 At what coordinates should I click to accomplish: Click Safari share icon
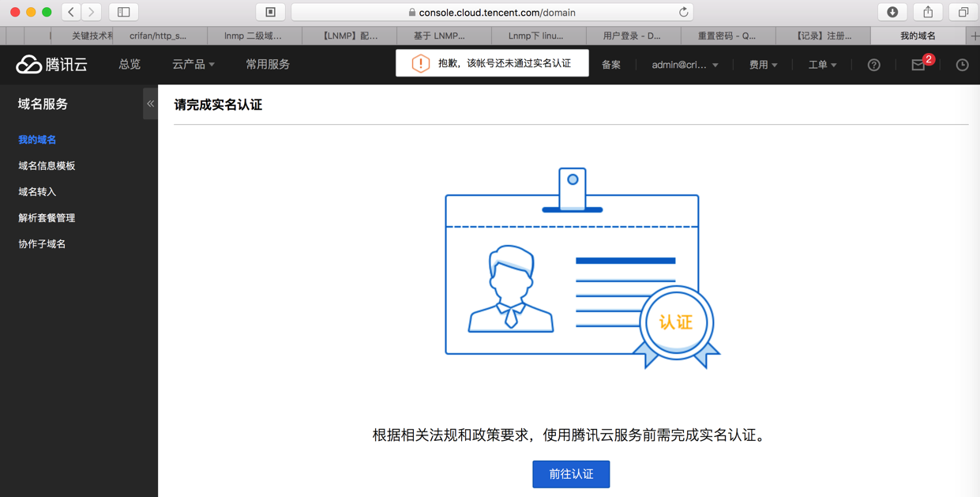928,12
